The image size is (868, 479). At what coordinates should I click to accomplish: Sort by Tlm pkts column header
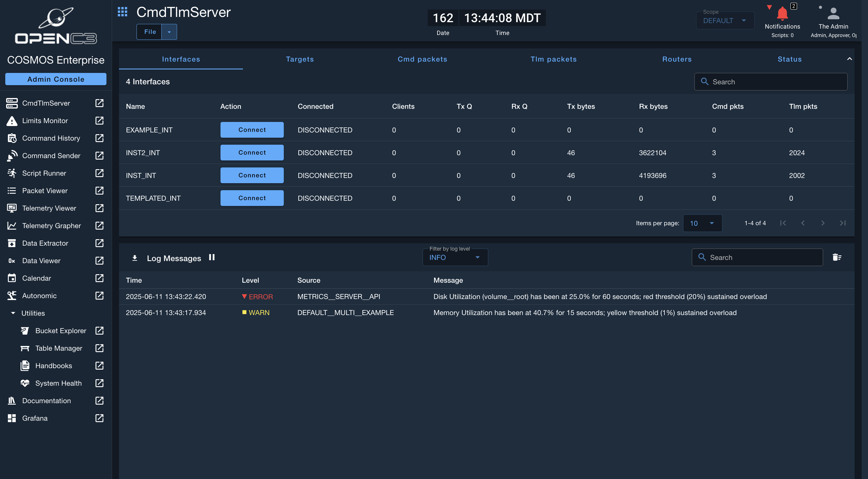pyautogui.click(x=803, y=106)
